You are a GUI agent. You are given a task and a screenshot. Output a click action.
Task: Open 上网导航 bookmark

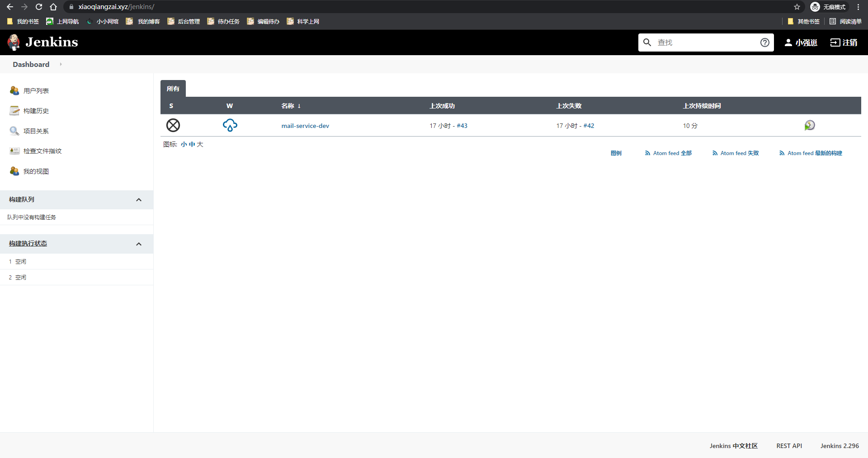pos(63,21)
